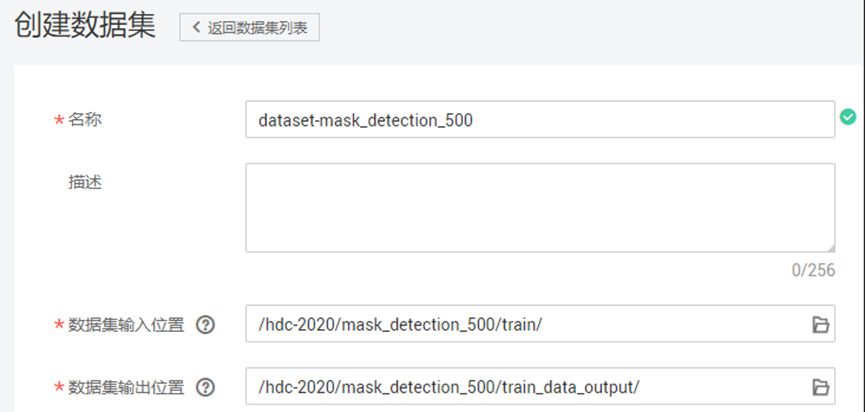865x412 pixels.
Task: Click the 数据集输入位置 label text
Action: tap(126, 324)
